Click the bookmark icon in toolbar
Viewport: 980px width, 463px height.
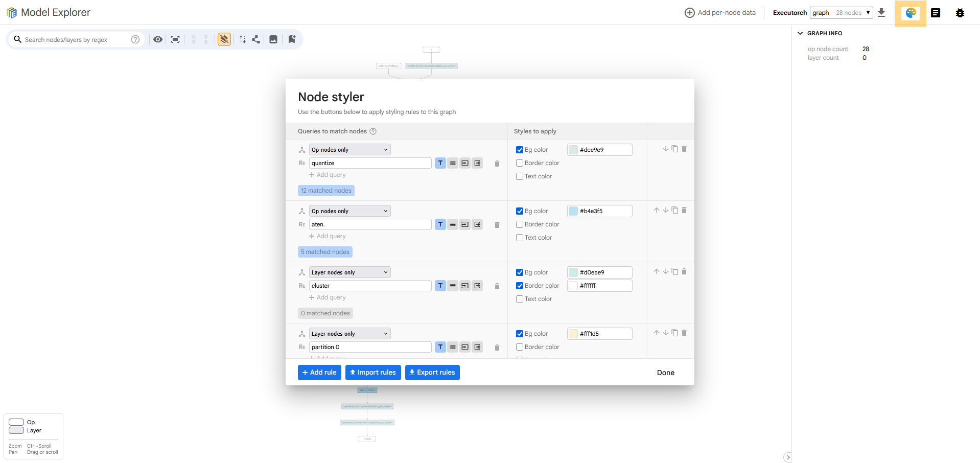[292, 39]
